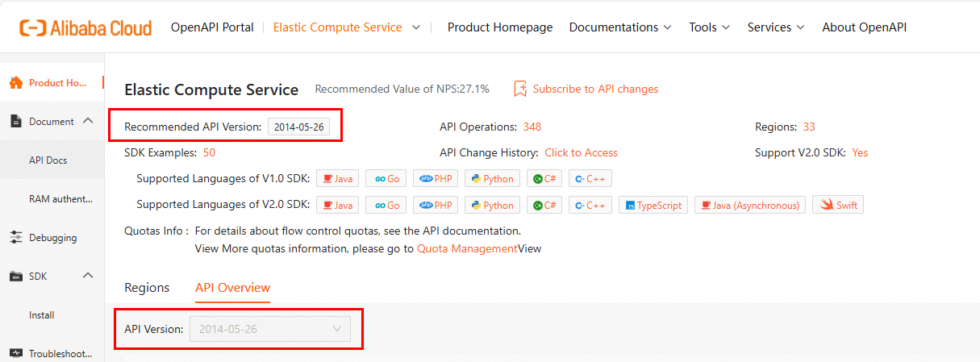Click the Debugging sliders icon
Image resolution: width=980 pixels, height=362 pixels.
pos(15,238)
